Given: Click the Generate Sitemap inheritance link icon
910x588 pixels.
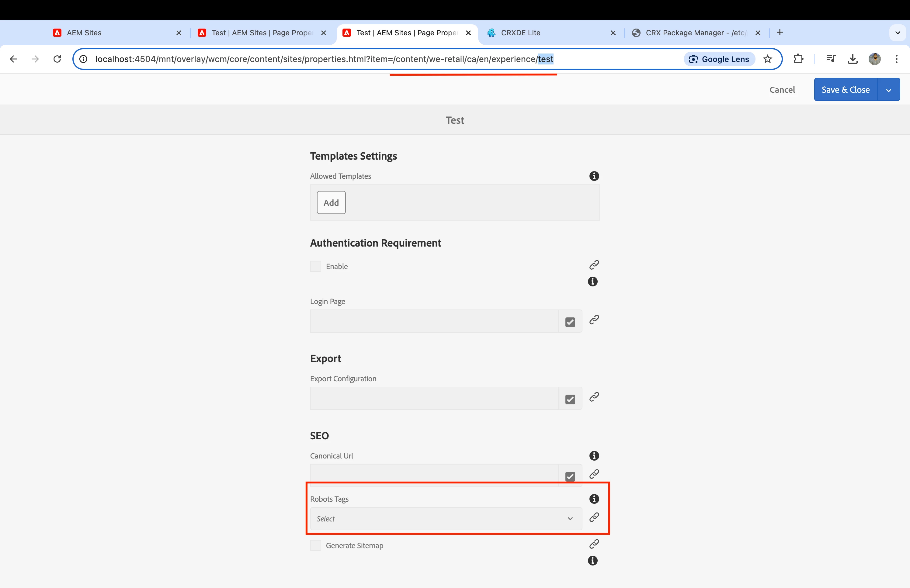Looking at the screenshot, I should coord(594,544).
